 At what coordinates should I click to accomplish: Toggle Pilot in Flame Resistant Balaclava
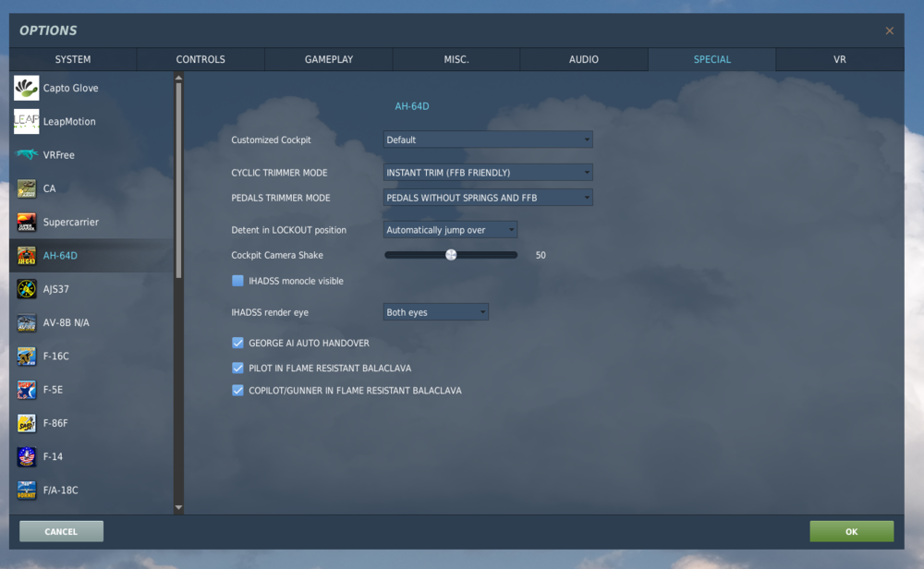[237, 369]
